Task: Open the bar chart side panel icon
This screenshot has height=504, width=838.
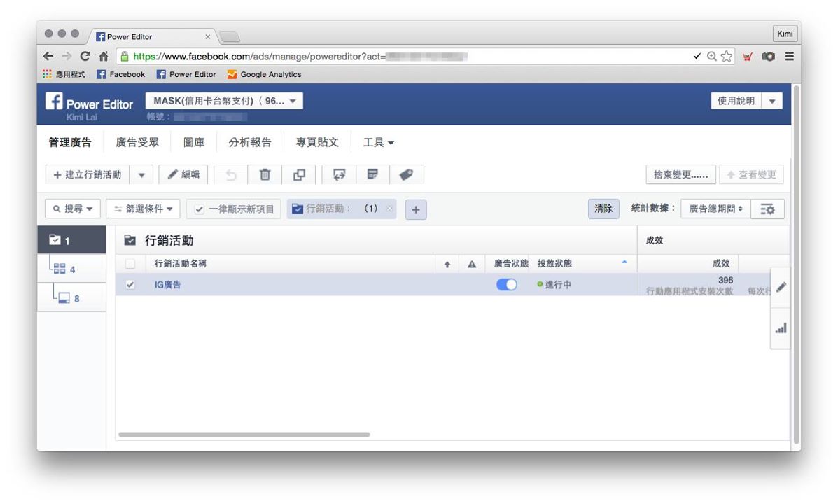Action: pyautogui.click(x=781, y=328)
